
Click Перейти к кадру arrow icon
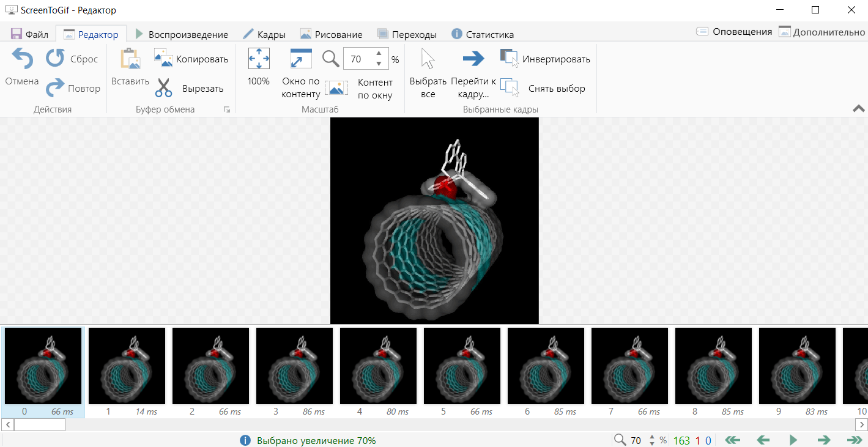pyautogui.click(x=473, y=59)
